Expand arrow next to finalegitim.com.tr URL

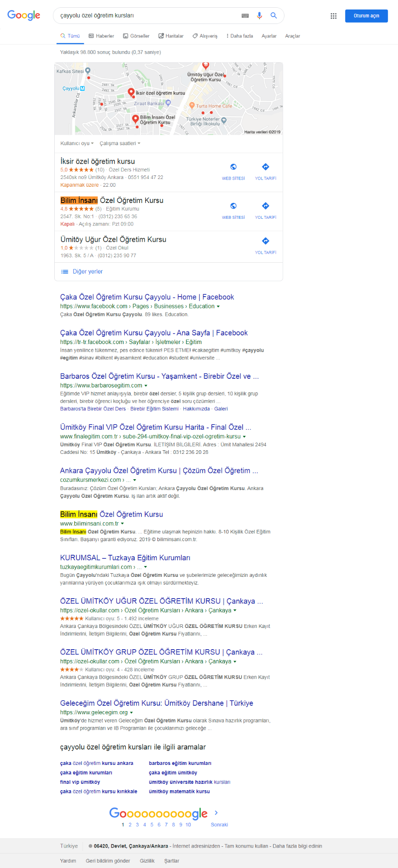244,437
